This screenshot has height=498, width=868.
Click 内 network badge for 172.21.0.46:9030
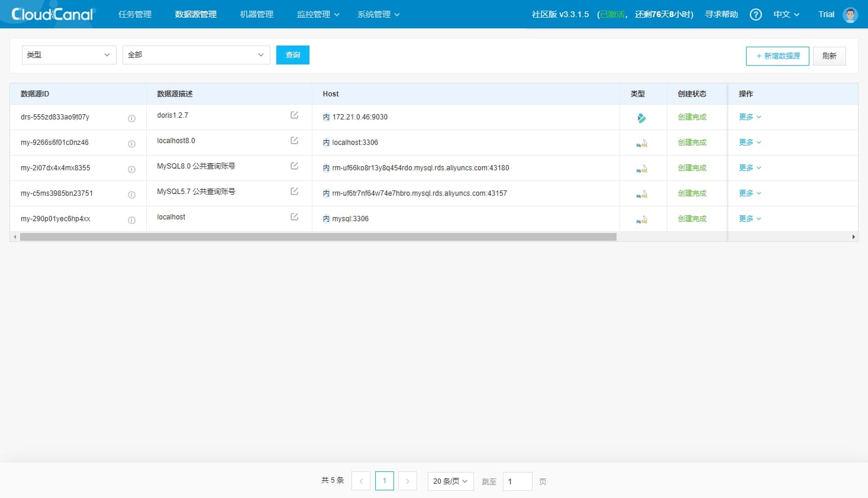[x=326, y=117]
